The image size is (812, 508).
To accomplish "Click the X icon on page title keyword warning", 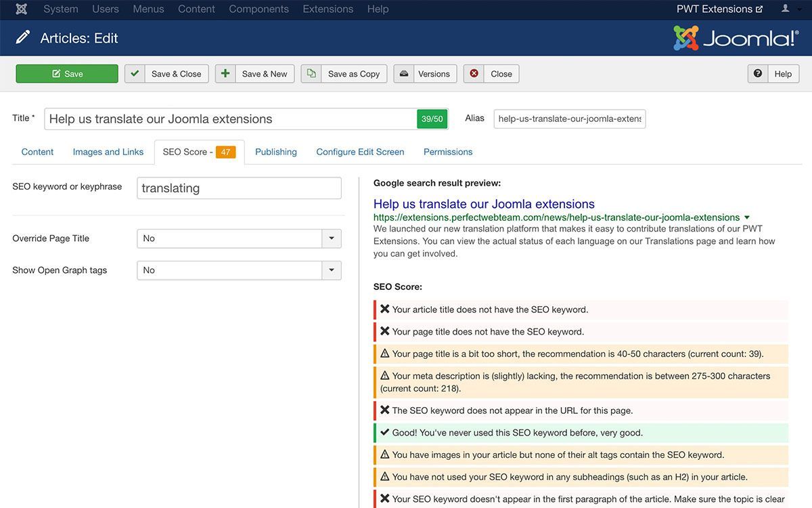I will point(384,332).
